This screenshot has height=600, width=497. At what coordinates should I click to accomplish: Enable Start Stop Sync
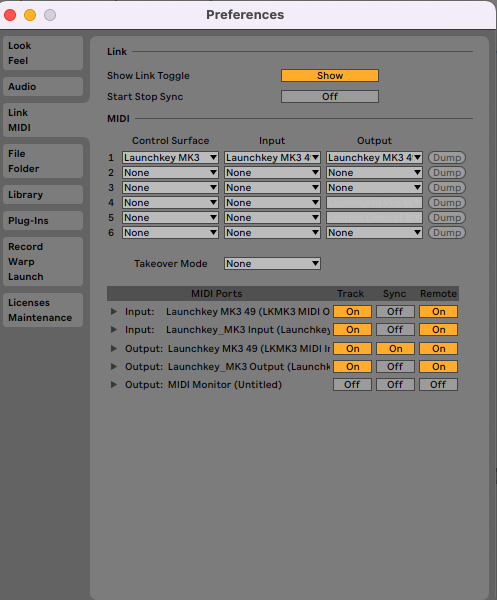pyautogui.click(x=330, y=96)
